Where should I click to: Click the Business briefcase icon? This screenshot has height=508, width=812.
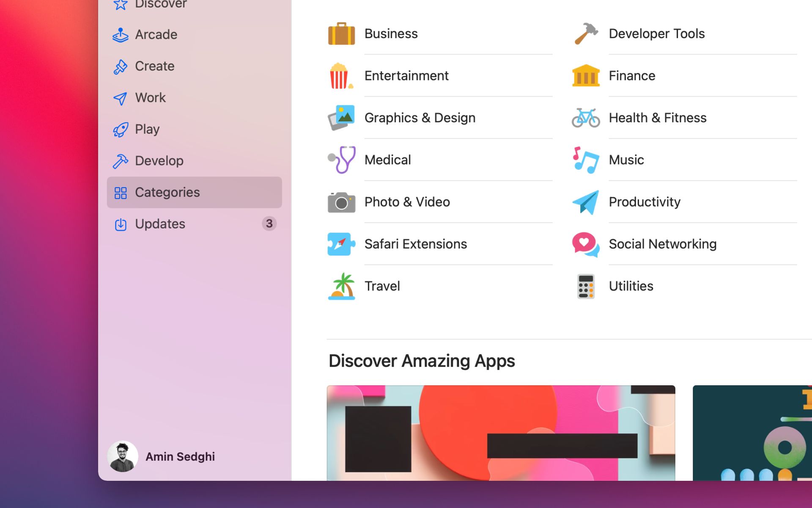(x=341, y=34)
